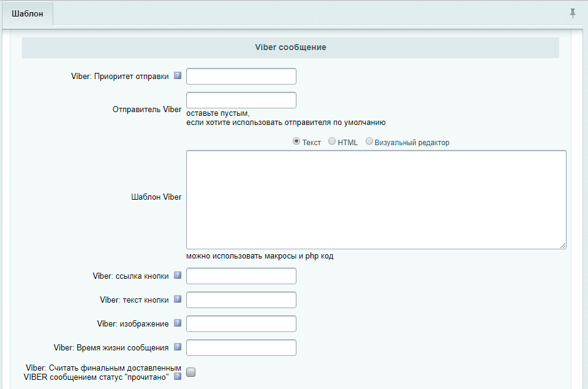The width and height of the screenshot is (588, 389).
Task: Open help icon for Viber Приоритет отправки
Action: click(178, 75)
